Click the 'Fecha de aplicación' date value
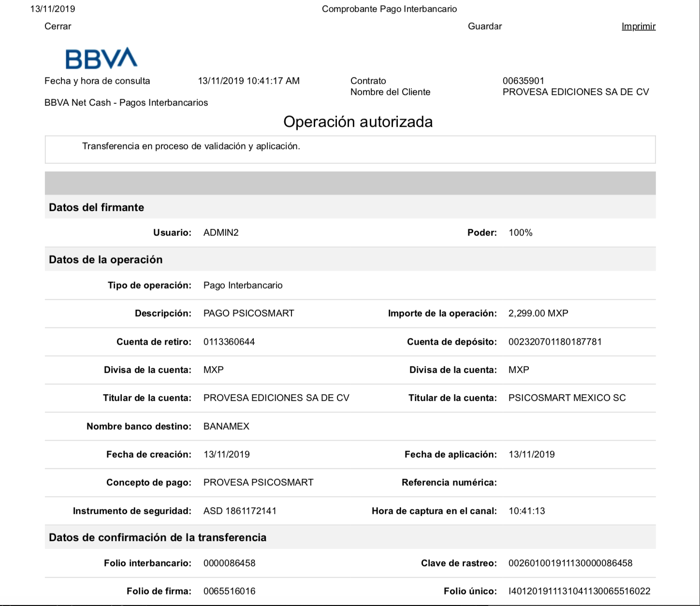 coord(532,454)
